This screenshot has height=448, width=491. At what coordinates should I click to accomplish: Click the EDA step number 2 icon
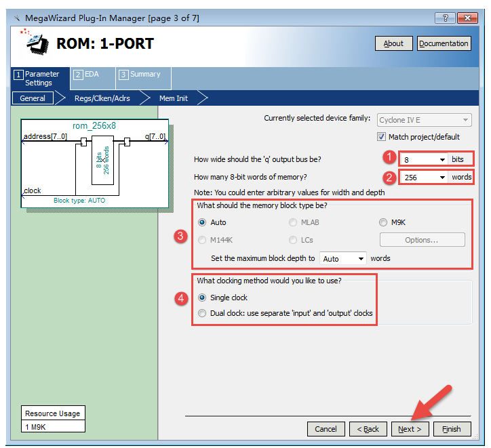pos(78,75)
